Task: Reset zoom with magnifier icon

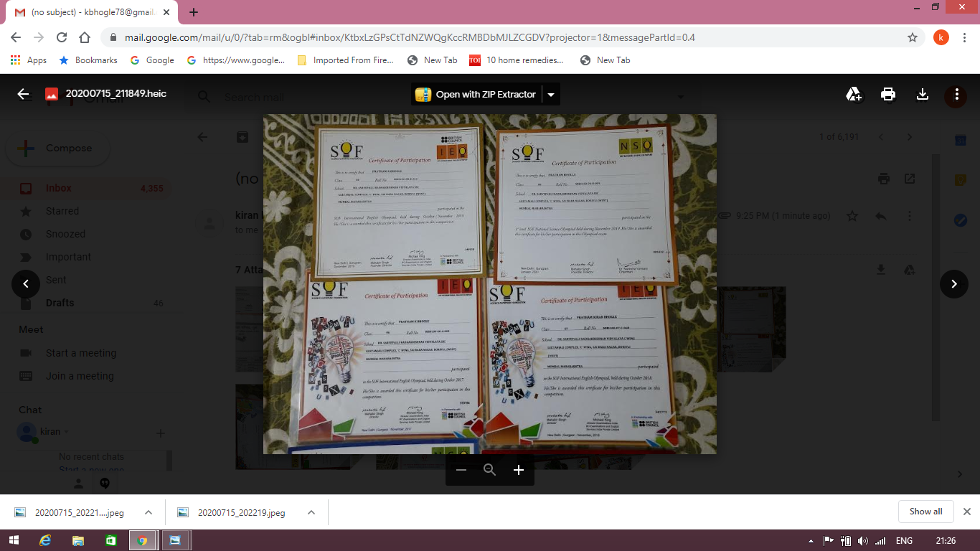Action: (490, 470)
